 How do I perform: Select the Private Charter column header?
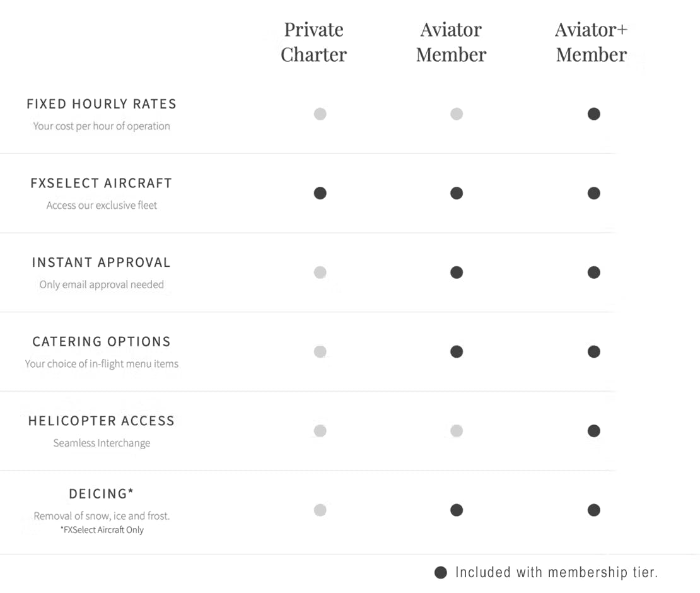(313, 42)
